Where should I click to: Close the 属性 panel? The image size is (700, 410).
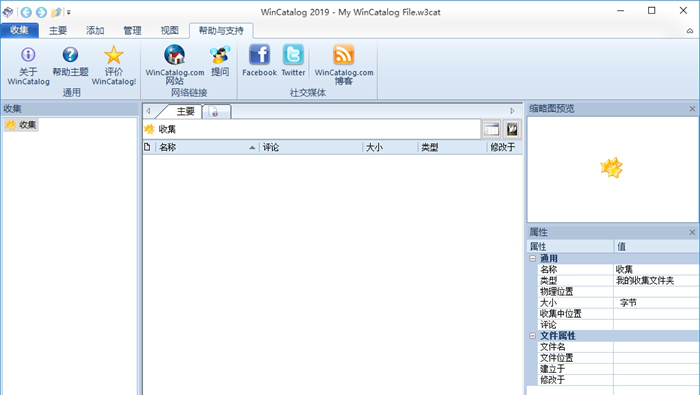coord(692,232)
